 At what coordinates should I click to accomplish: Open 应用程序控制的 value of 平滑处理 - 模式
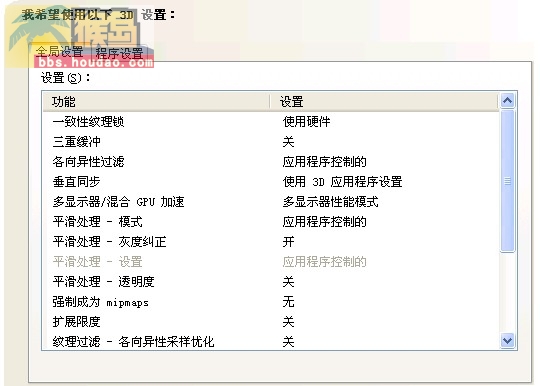tap(324, 221)
